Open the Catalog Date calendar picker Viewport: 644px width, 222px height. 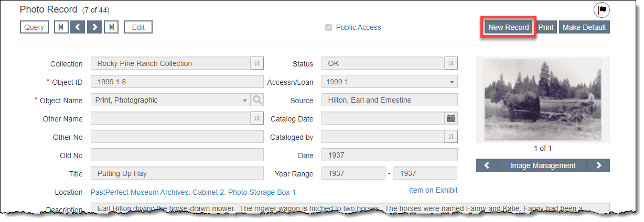[x=451, y=118]
